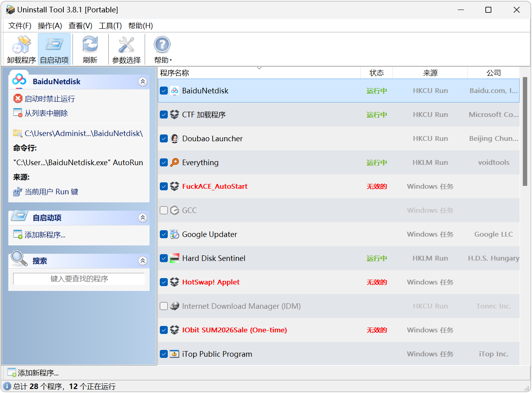This screenshot has height=393, width=532.
Task: Click the vertical scrollbar thumb of program list
Action: click(x=525, y=132)
